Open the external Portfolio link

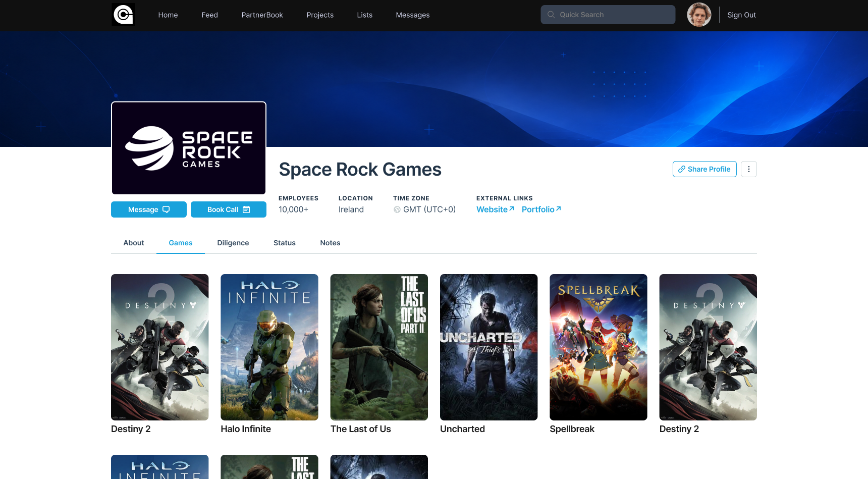click(541, 209)
